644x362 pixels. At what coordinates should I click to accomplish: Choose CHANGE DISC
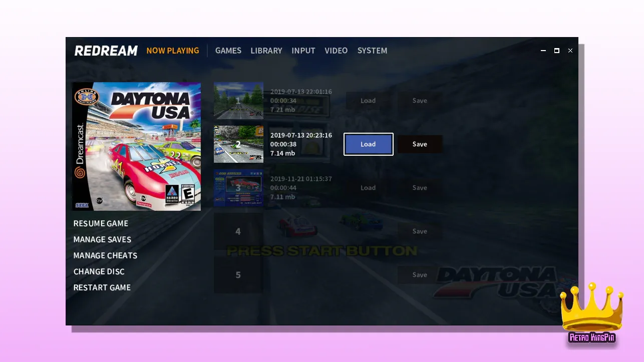click(99, 271)
